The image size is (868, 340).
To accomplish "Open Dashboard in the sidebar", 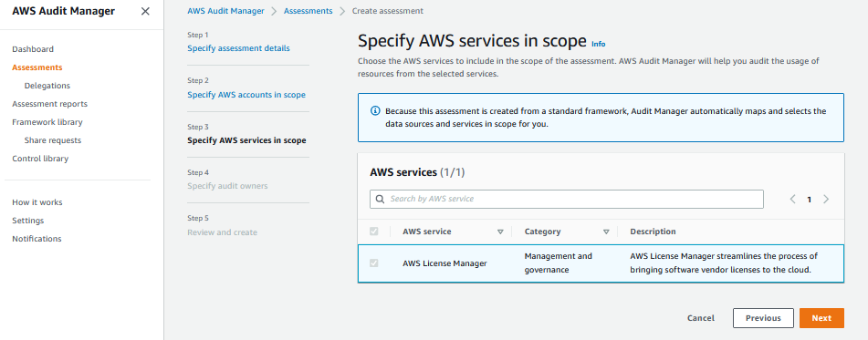I will pyautogui.click(x=33, y=49).
